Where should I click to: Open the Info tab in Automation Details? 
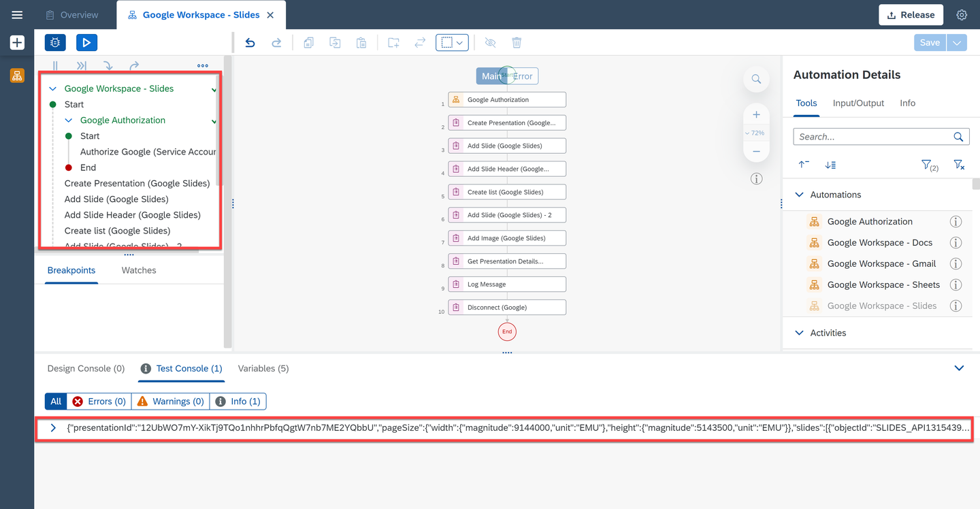(x=907, y=103)
